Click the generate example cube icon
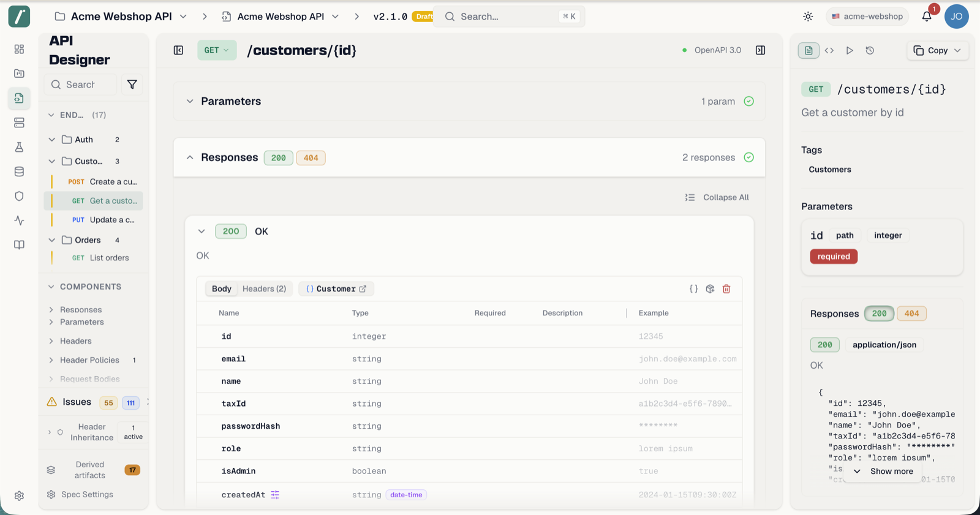Viewport: 980px width, 515px height. coord(710,288)
